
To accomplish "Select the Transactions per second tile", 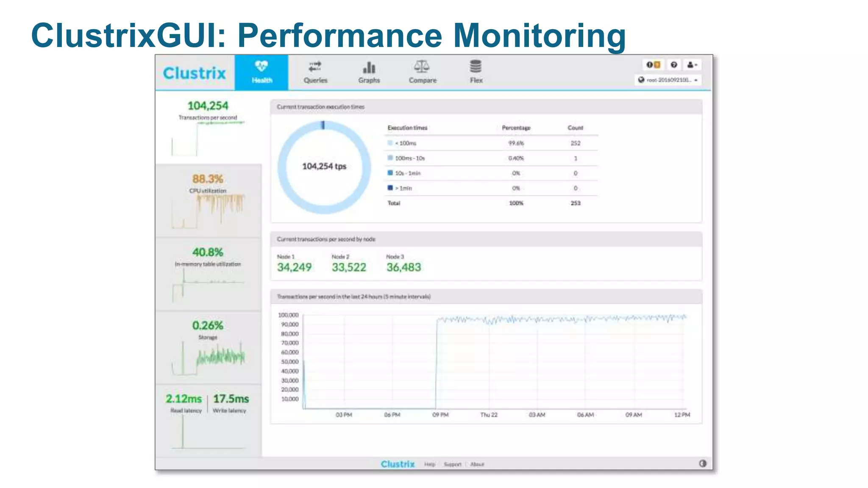I will pyautogui.click(x=208, y=127).
